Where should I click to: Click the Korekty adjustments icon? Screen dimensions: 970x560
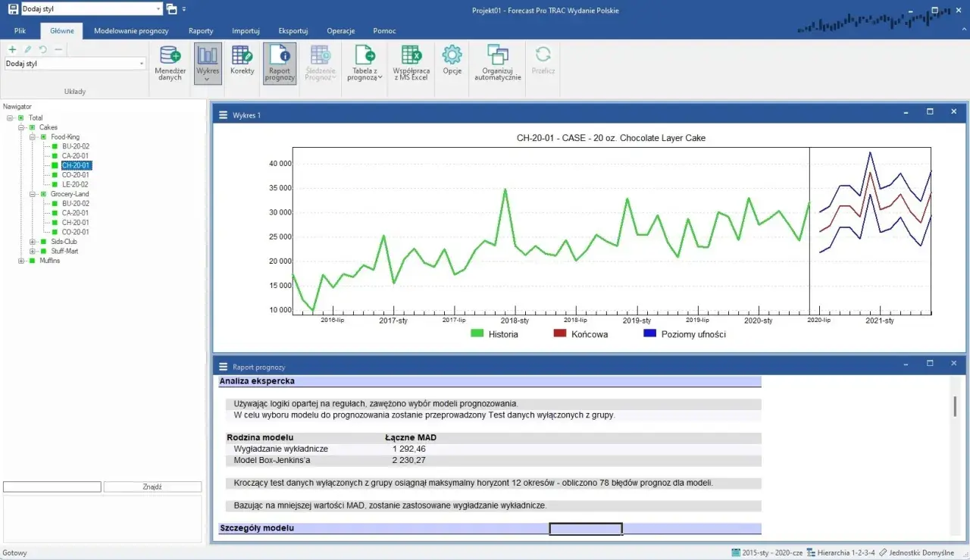pyautogui.click(x=242, y=60)
